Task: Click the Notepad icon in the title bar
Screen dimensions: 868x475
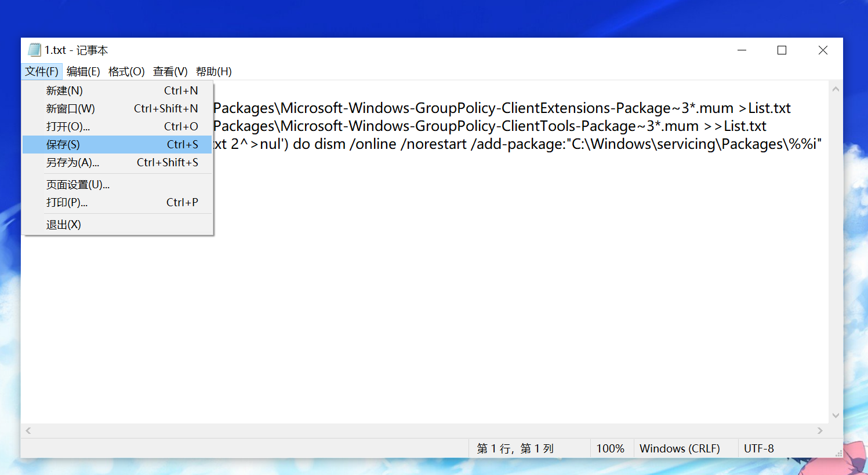Action: pyautogui.click(x=35, y=50)
